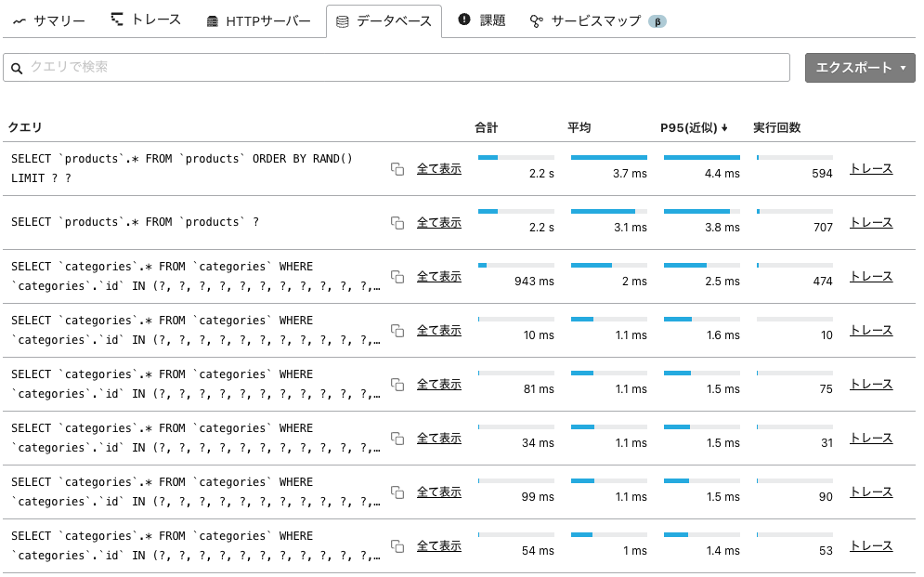Copy the categories query totaling 34 ms
924x577 pixels.
pyautogui.click(x=397, y=439)
